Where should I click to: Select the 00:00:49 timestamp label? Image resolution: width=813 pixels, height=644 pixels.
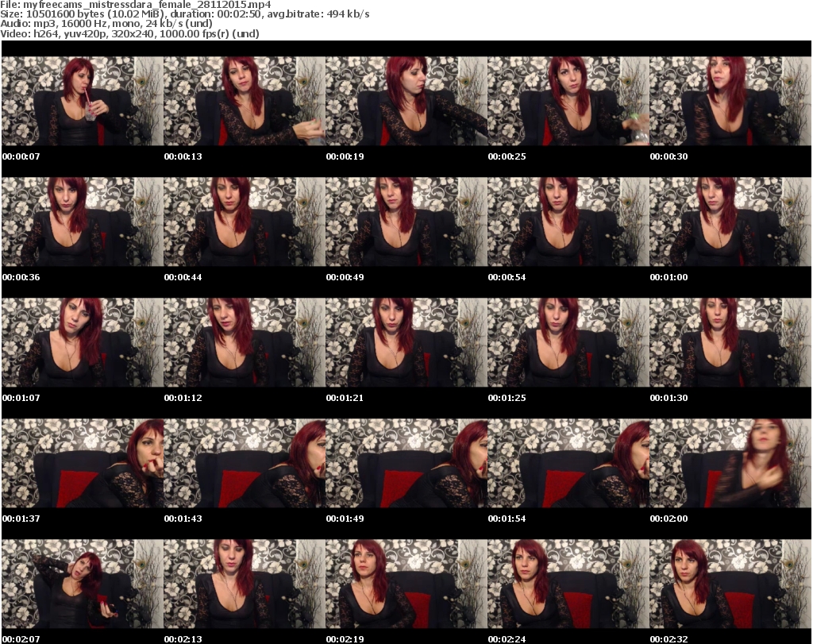pyautogui.click(x=345, y=277)
